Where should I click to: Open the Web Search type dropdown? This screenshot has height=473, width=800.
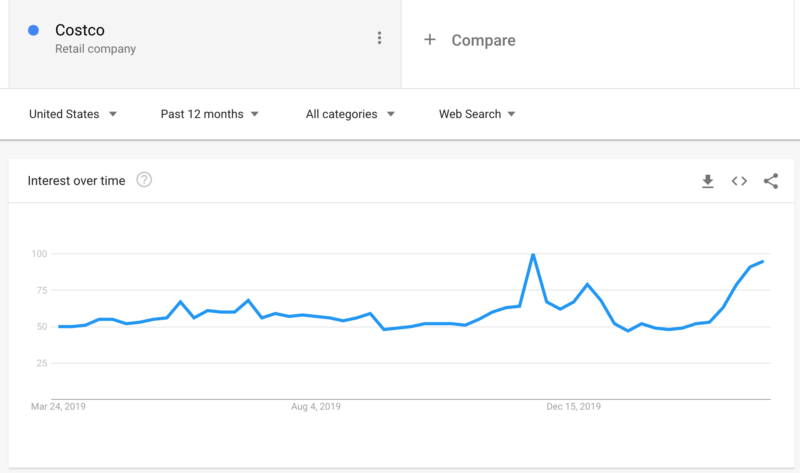point(477,114)
